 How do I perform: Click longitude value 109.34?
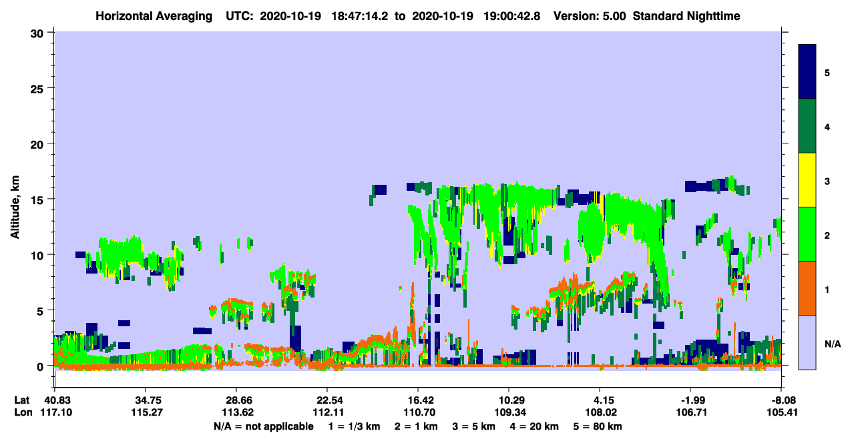coord(509,412)
